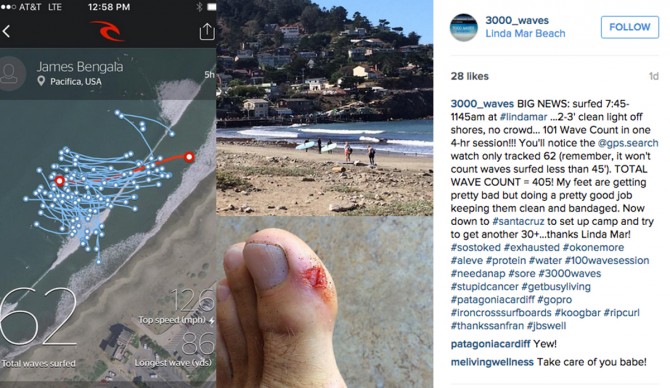Open Linda Mar Beach location link

coord(525,33)
